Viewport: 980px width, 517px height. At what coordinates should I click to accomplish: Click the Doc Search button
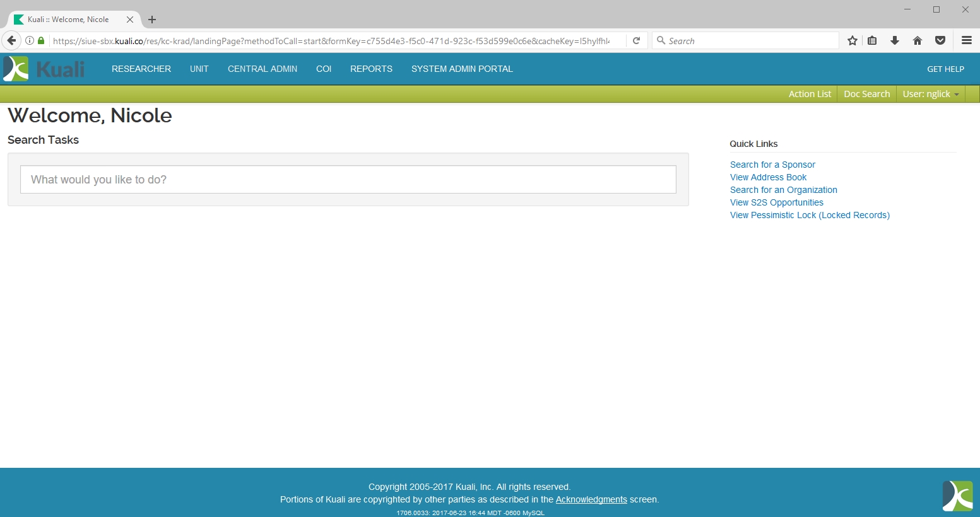click(x=866, y=94)
